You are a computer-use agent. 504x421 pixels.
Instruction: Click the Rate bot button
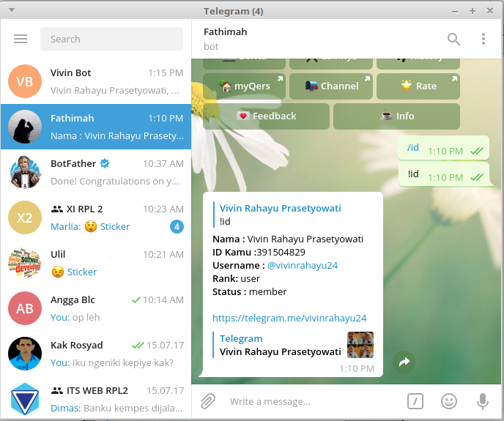pyautogui.click(x=418, y=86)
